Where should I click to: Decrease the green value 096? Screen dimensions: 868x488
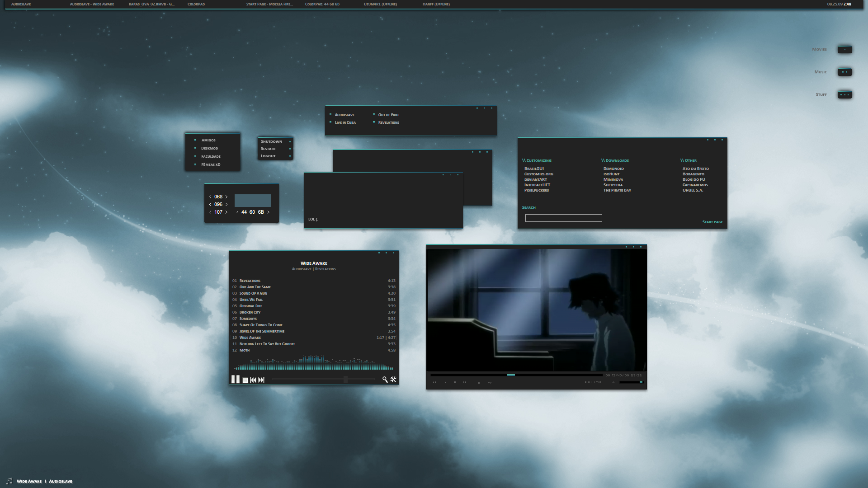tap(210, 205)
